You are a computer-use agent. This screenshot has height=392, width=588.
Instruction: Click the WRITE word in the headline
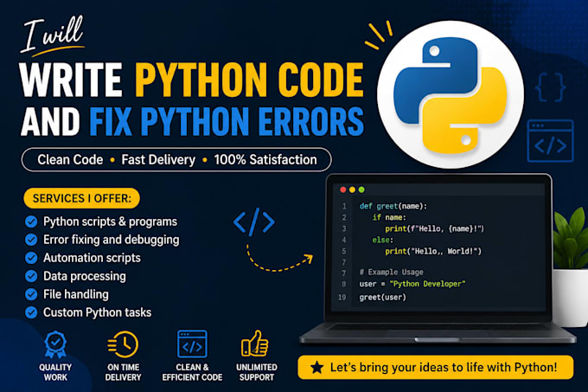click(x=71, y=80)
